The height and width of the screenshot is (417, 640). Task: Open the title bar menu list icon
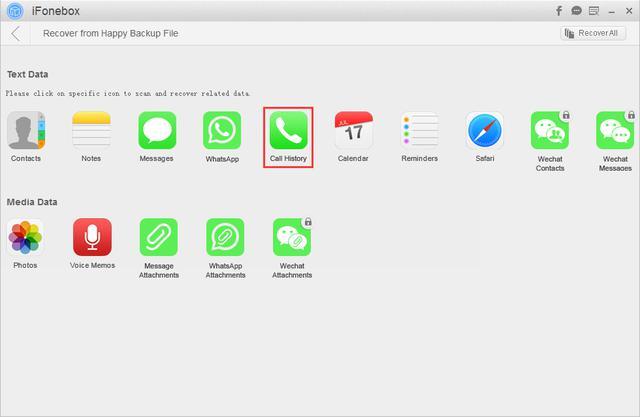[594, 11]
